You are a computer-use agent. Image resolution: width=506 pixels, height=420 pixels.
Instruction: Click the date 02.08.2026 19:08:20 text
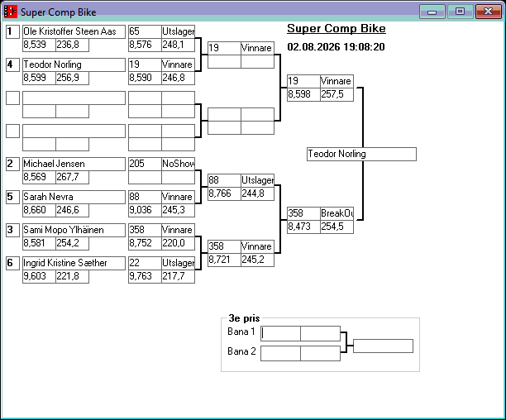336,47
